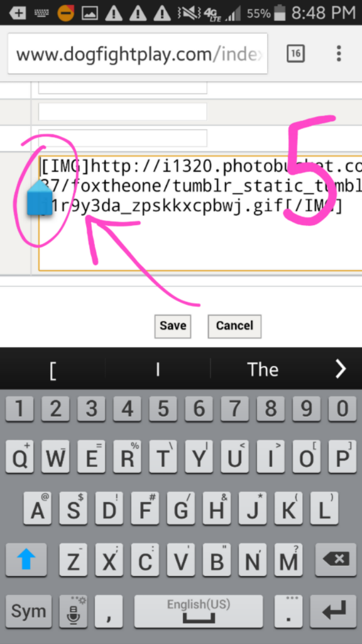Open the browser three-dot overflow menu
The width and height of the screenshot is (362, 644).
339,53
